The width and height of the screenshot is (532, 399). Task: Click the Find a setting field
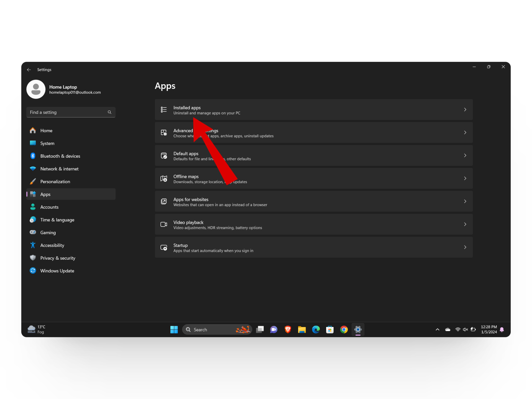click(x=68, y=112)
